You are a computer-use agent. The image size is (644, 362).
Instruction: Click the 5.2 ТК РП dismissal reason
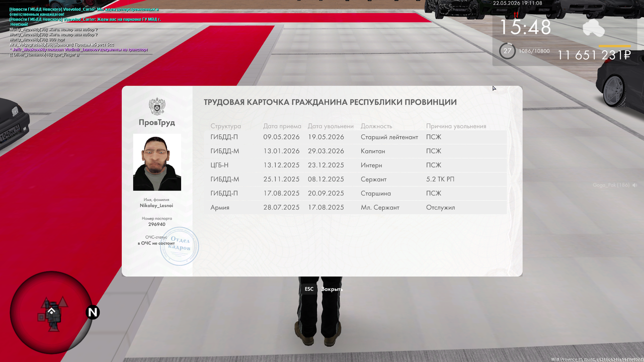pyautogui.click(x=440, y=179)
